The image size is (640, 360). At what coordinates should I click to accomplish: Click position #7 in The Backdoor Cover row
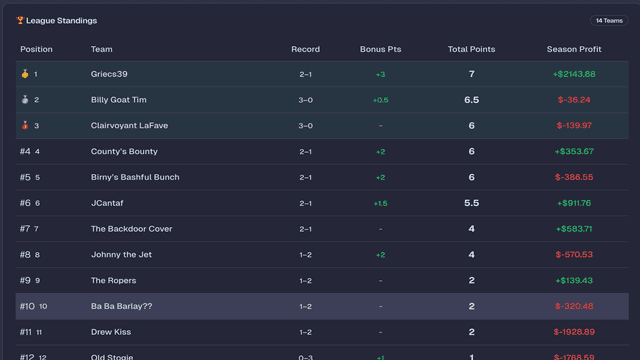25,229
